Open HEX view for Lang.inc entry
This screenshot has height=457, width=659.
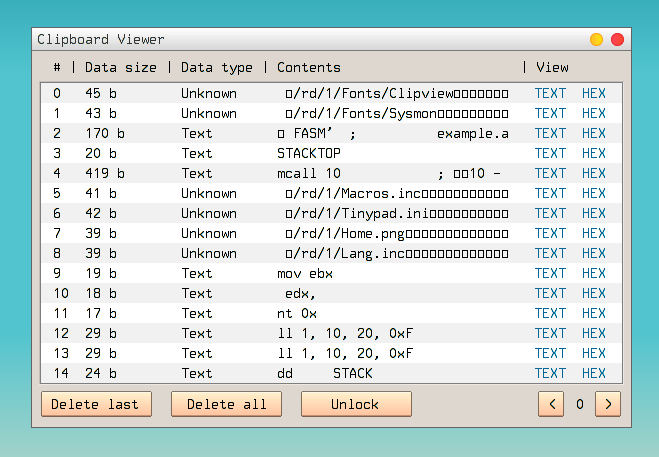coord(594,253)
